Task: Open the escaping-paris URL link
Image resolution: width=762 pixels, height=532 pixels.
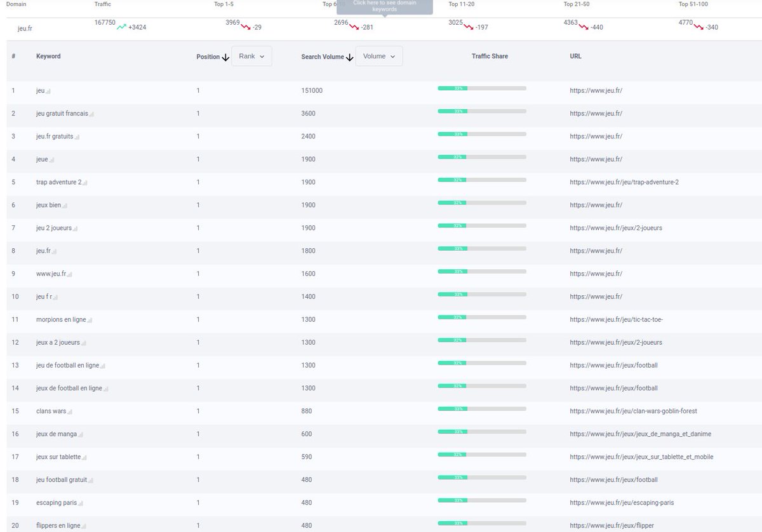Action: coord(622,502)
